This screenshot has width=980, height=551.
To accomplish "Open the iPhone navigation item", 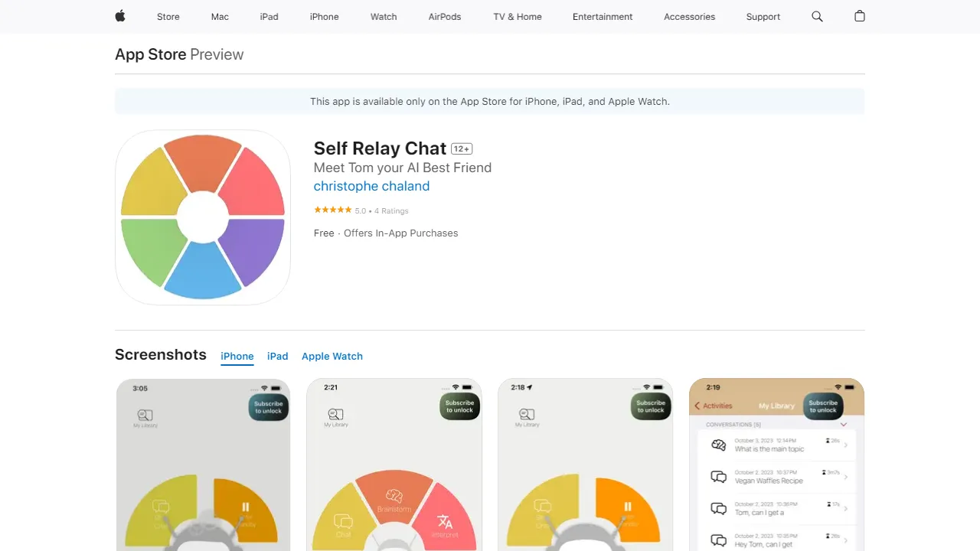I will point(325,17).
